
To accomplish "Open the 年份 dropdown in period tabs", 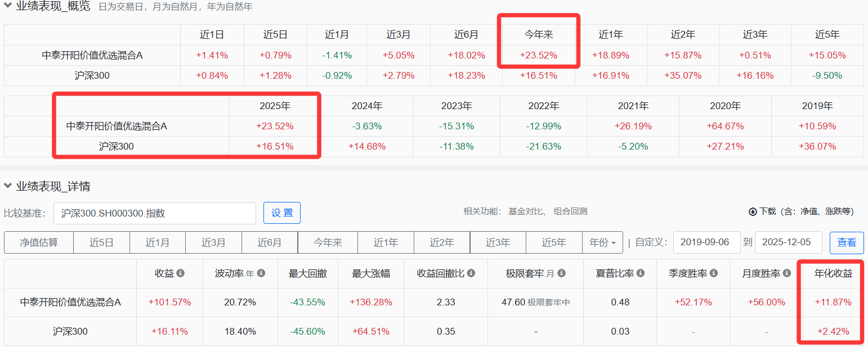I will click(x=602, y=242).
